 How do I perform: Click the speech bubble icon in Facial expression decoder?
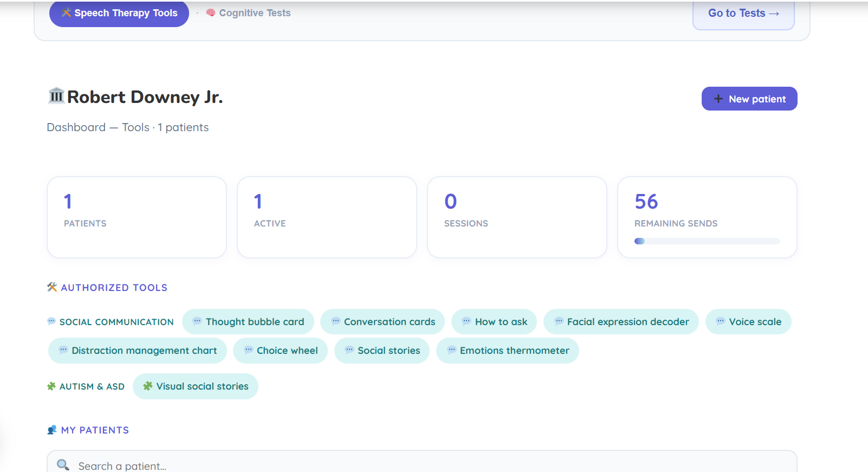559,321
